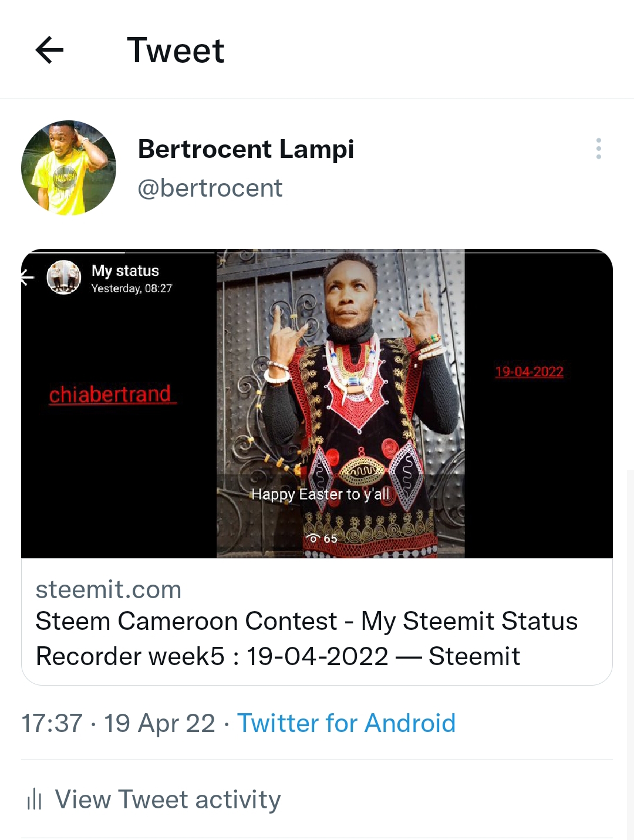The width and height of the screenshot is (634, 840).
Task: Click the 17:37 · 19 Apr 22 timestamp
Action: coord(118,723)
